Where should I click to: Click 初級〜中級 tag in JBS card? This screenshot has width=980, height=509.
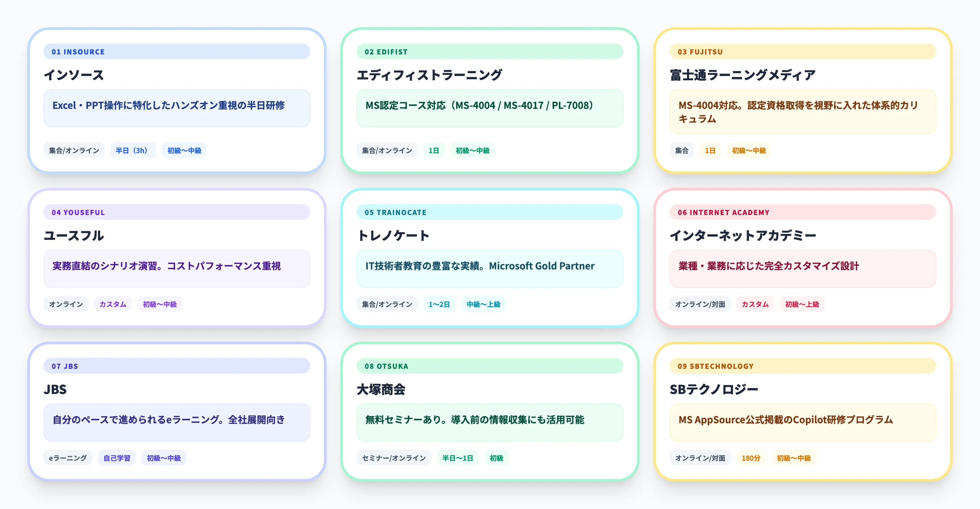pyautogui.click(x=164, y=458)
